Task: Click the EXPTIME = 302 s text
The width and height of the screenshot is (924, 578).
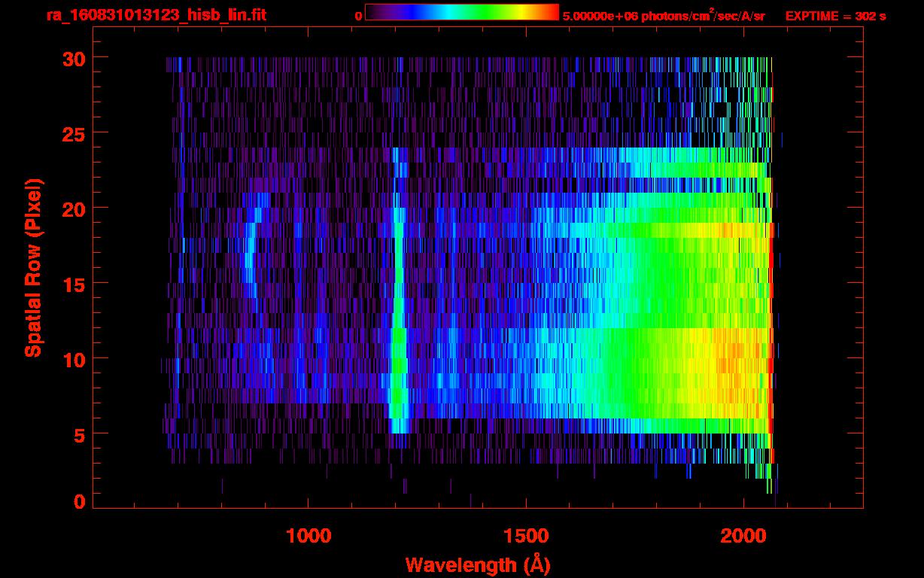Action: click(x=835, y=17)
